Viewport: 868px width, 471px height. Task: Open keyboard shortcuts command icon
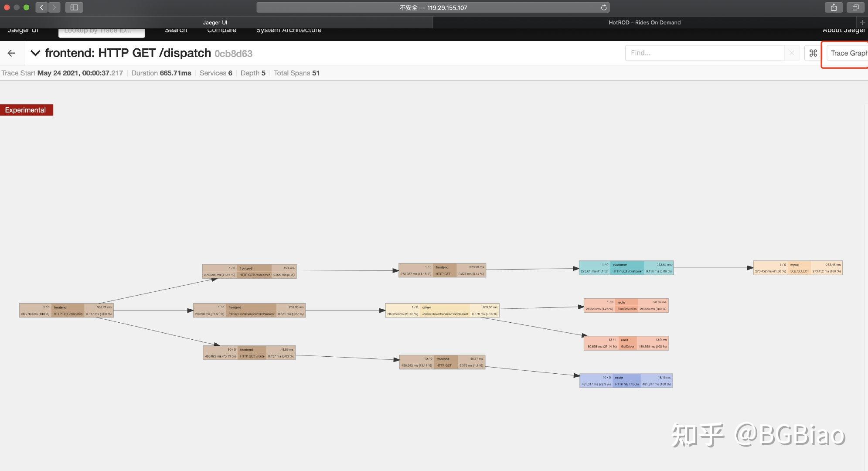point(813,53)
